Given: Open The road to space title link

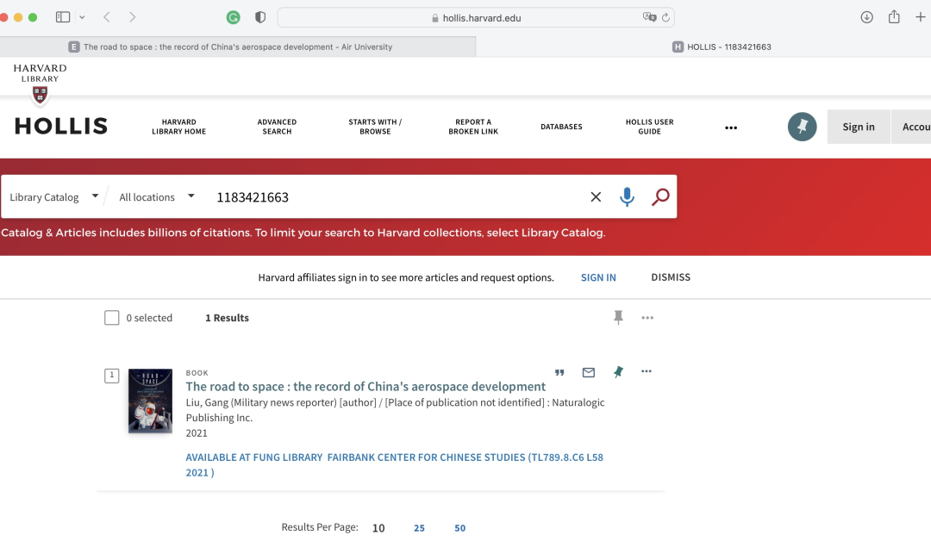Looking at the screenshot, I should click(366, 386).
